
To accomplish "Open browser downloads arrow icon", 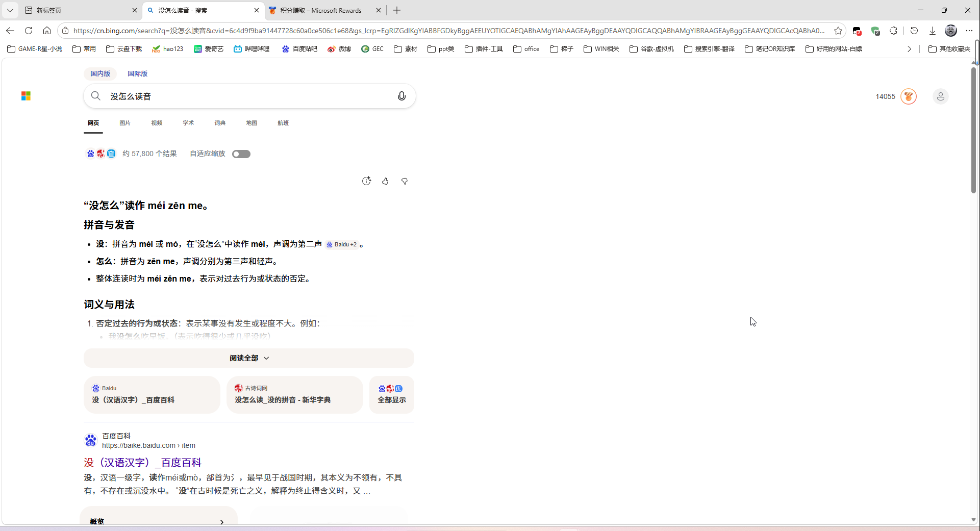I will [933, 31].
